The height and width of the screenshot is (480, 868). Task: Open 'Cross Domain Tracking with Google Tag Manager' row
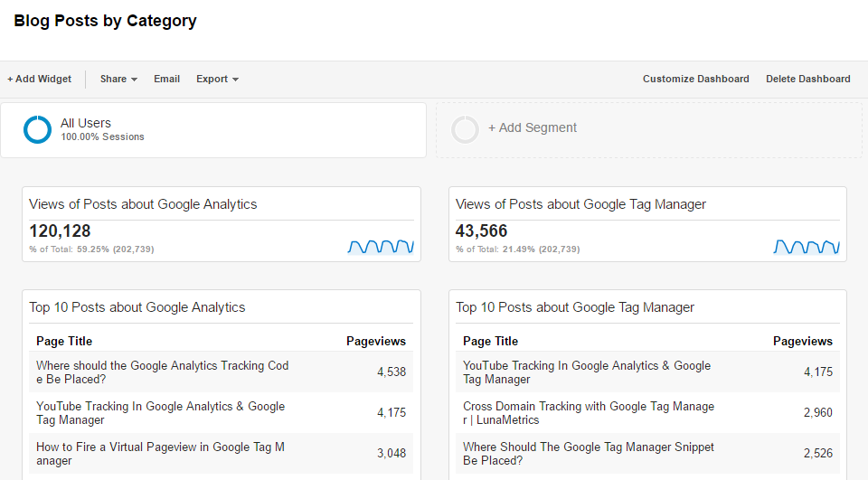(x=647, y=412)
